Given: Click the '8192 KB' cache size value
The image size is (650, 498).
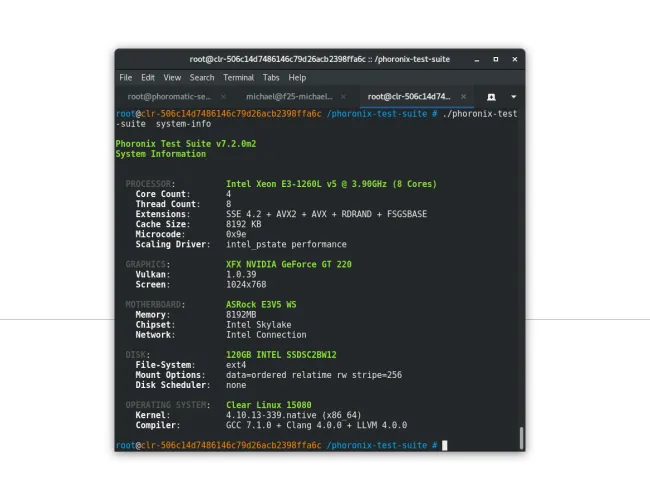Looking at the screenshot, I should click(243, 224).
